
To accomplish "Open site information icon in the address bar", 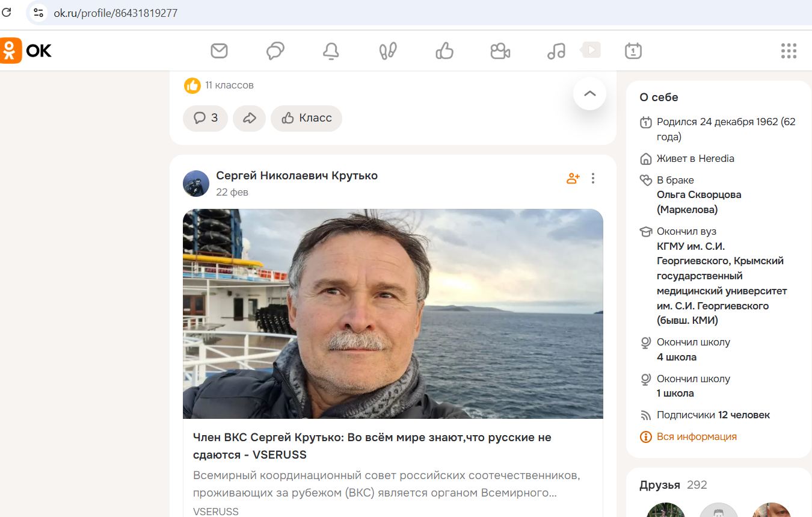I will point(38,13).
